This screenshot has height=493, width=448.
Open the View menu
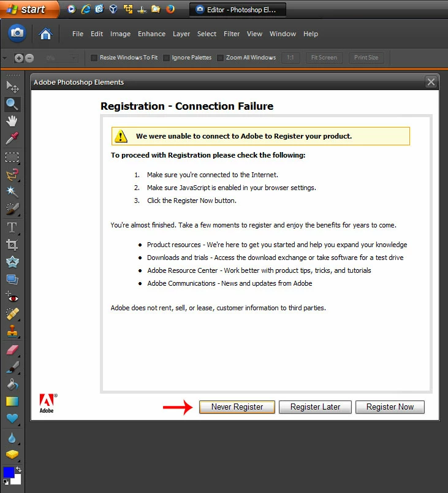254,34
